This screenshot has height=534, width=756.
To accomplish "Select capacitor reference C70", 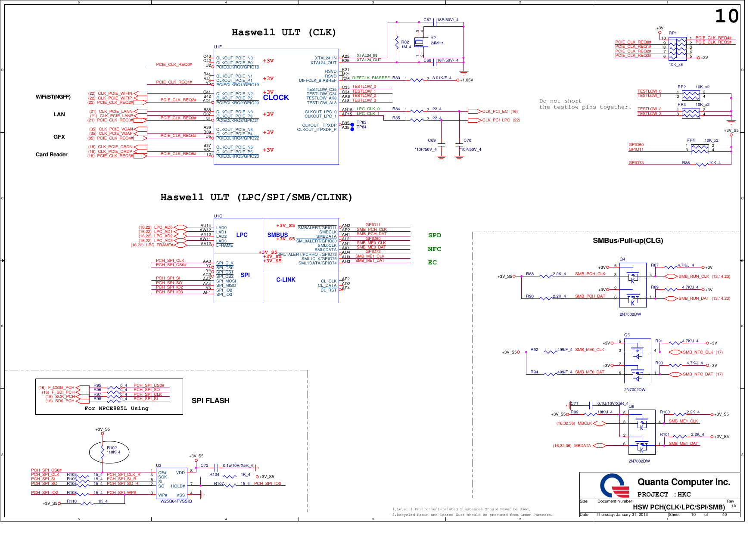I will [467, 140].
